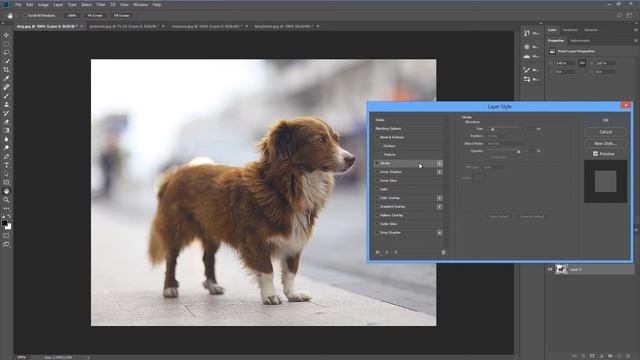Image resolution: width=640 pixels, height=360 pixels.
Task: Click the Stroke Color swatch
Action: [478, 178]
